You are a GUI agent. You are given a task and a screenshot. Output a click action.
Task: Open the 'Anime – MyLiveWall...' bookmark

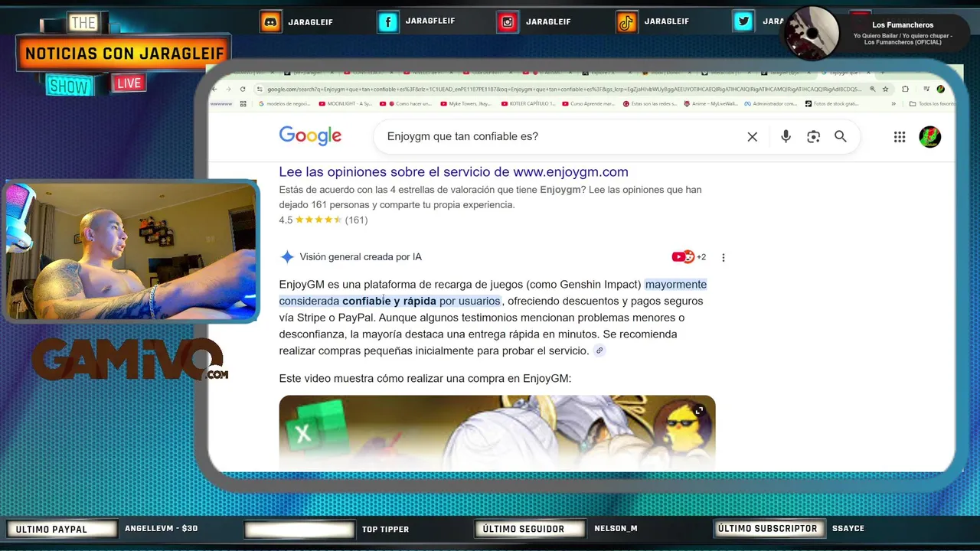[x=710, y=104]
